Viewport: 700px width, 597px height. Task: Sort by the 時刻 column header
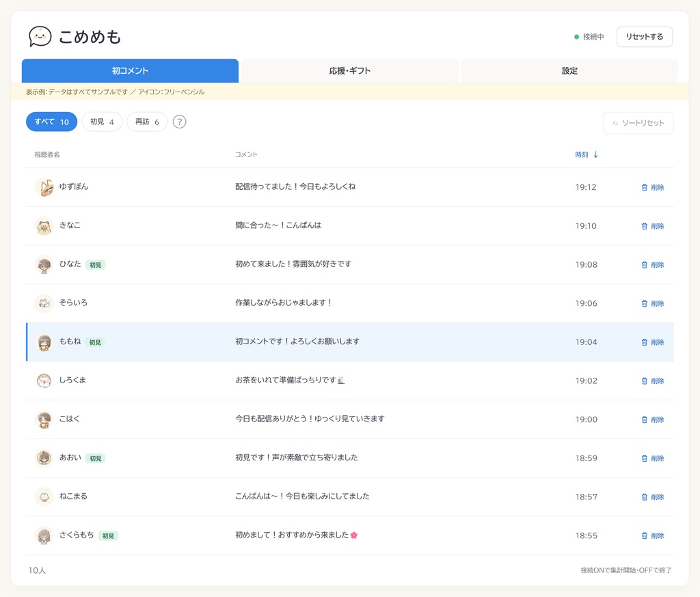(x=587, y=154)
